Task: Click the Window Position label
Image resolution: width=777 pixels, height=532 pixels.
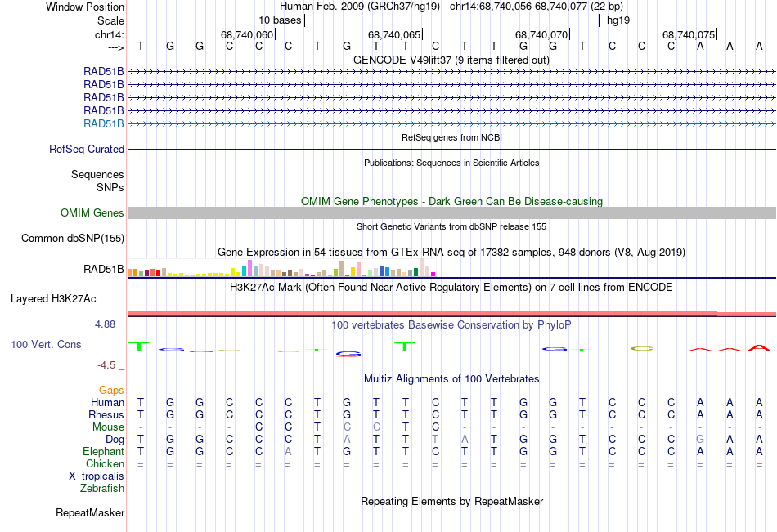Action: [85, 7]
